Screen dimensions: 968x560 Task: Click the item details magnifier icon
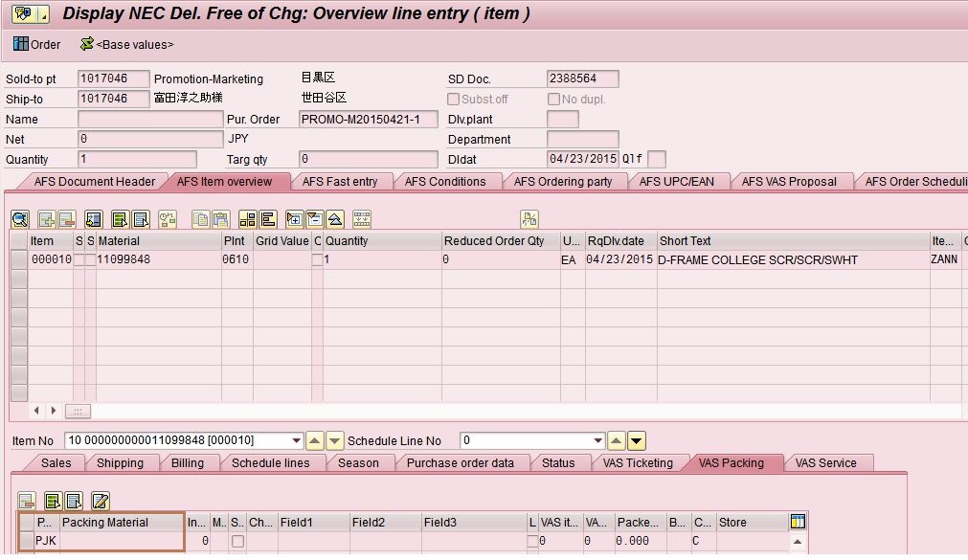[x=19, y=219]
